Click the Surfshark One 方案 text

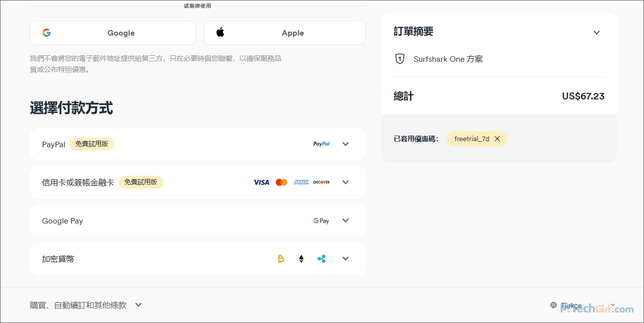(x=448, y=59)
